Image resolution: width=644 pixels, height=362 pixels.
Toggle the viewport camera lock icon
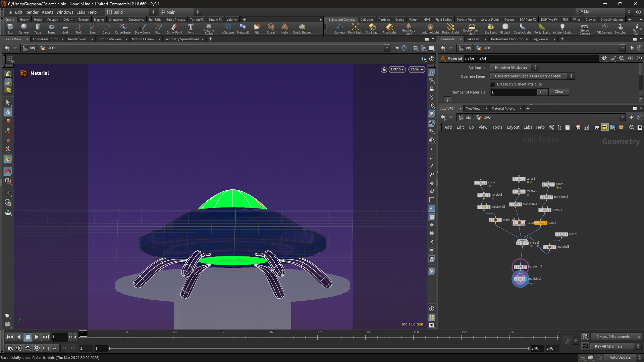click(x=384, y=69)
